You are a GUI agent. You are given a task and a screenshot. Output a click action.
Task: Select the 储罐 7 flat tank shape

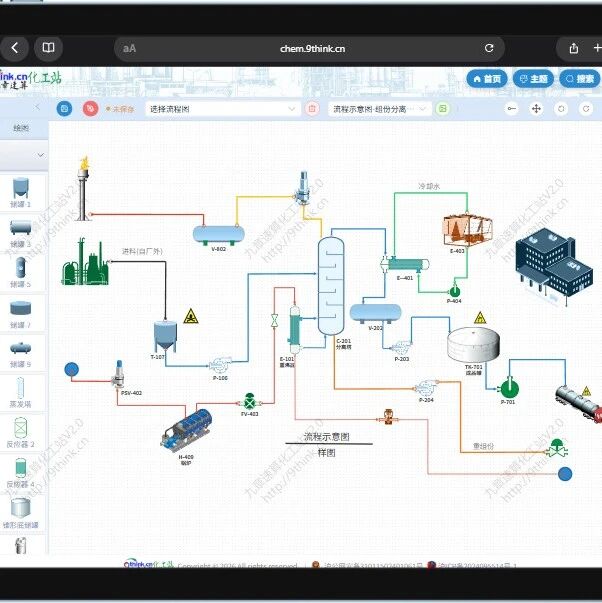point(20,314)
